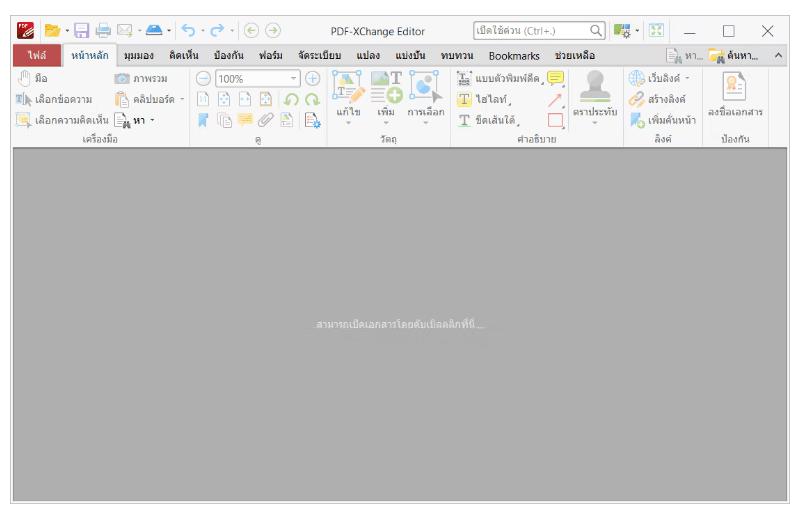The width and height of the screenshot is (806, 513).
Task: Click the previous view left-arrow circle
Action: pyautogui.click(x=251, y=31)
